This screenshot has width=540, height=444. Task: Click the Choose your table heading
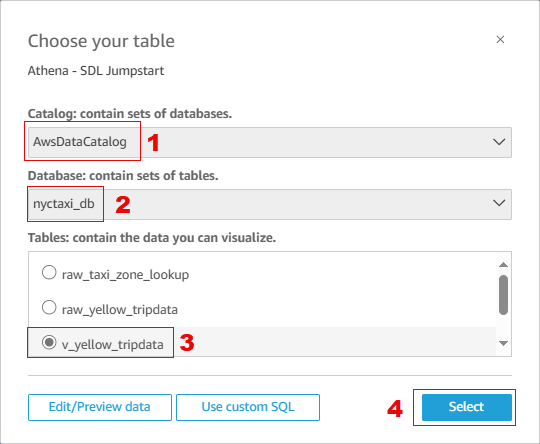101,41
